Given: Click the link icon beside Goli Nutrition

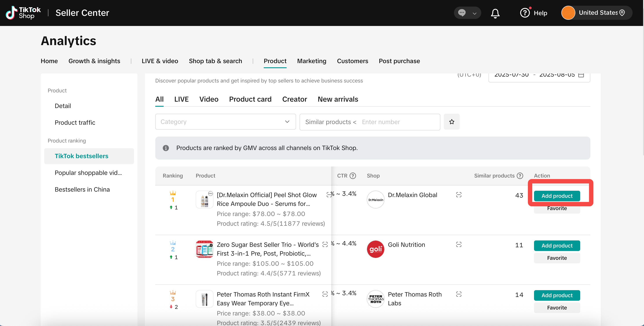Looking at the screenshot, I should (x=459, y=244).
